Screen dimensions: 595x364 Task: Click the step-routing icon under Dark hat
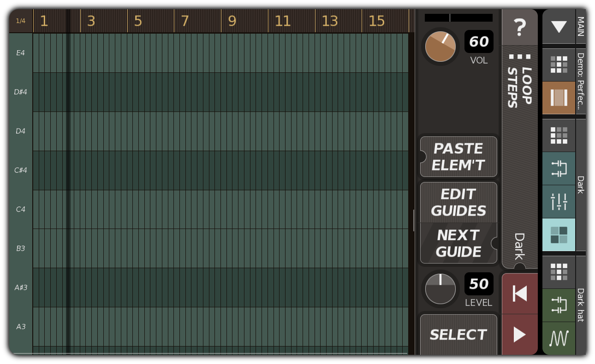[x=559, y=305]
